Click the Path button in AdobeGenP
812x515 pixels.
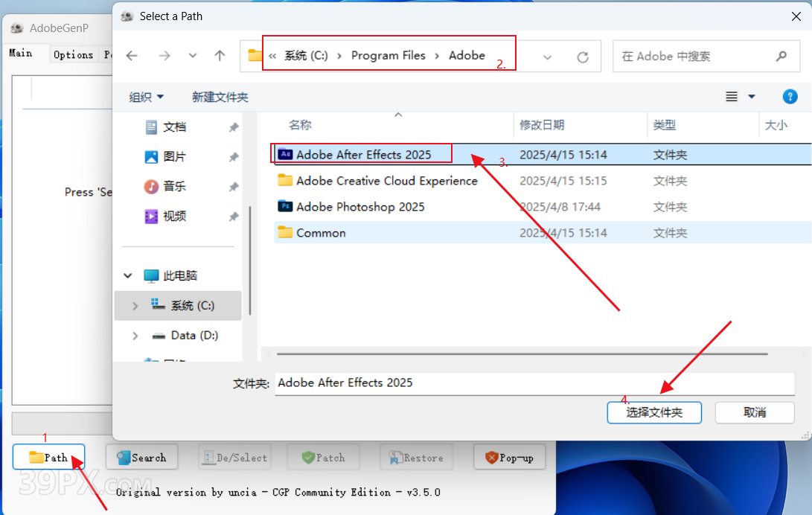point(48,457)
